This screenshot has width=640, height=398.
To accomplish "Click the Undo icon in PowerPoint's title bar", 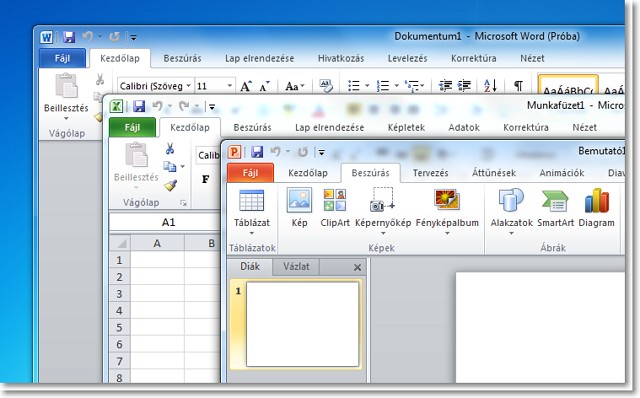I will click(276, 151).
